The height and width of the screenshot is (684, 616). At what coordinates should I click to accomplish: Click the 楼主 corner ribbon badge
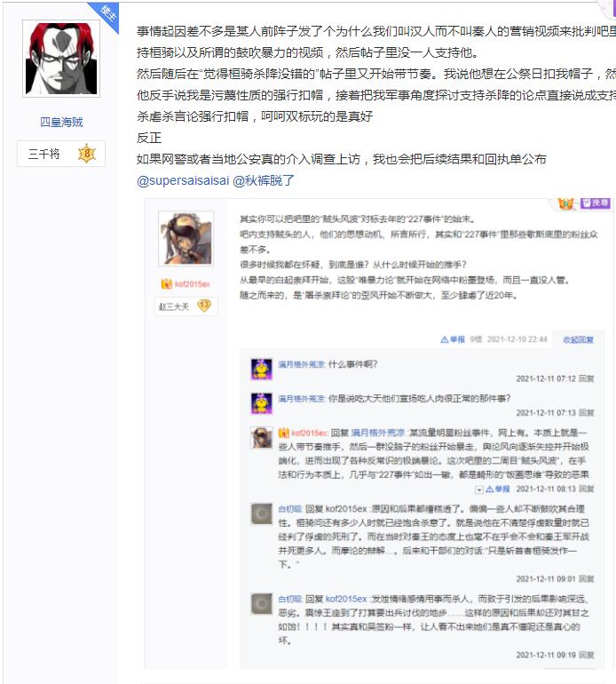click(x=107, y=14)
